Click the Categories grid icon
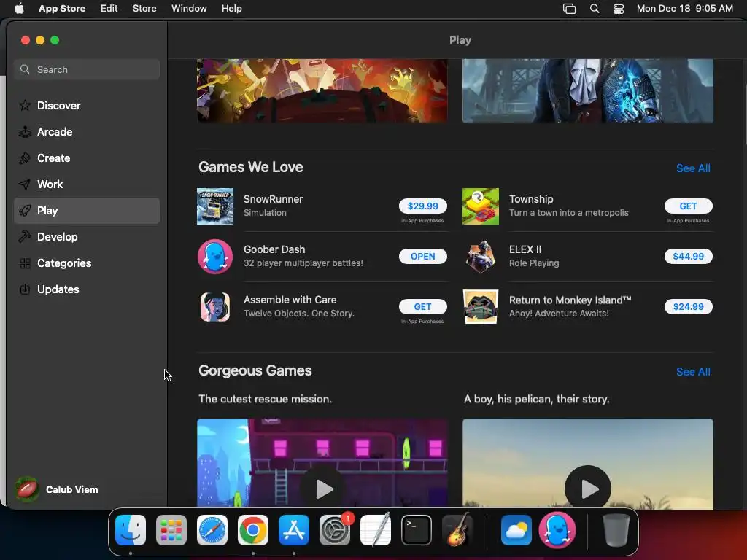Viewport: 747px width, 560px height. [25, 262]
